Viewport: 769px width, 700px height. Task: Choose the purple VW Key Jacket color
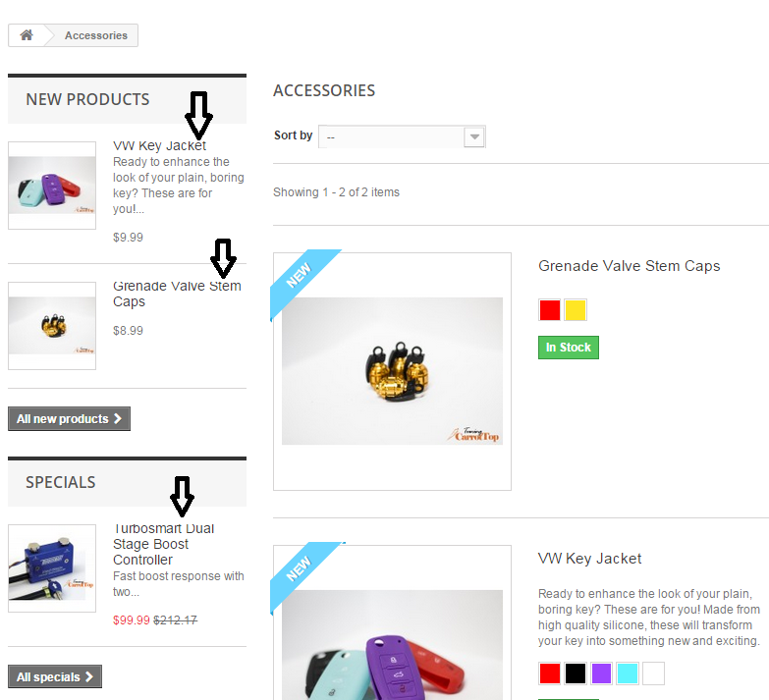(x=601, y=673)
